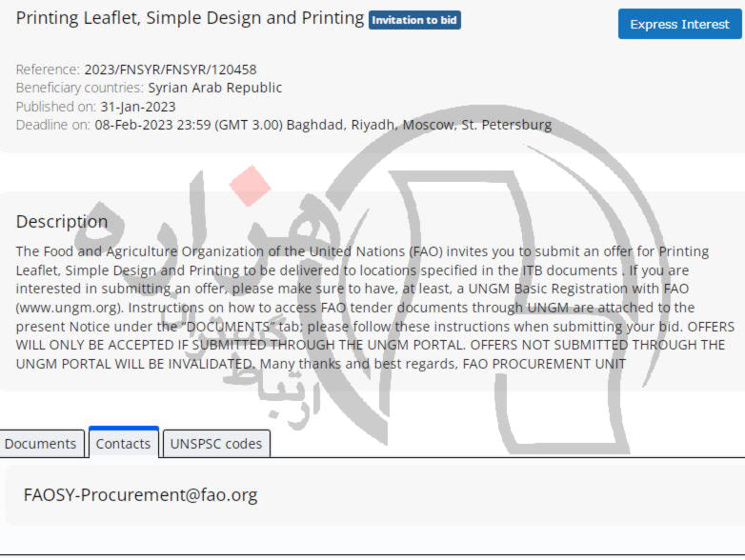
Task: Switch to the UNSPSC codes tab
Action: coord(216,444)
